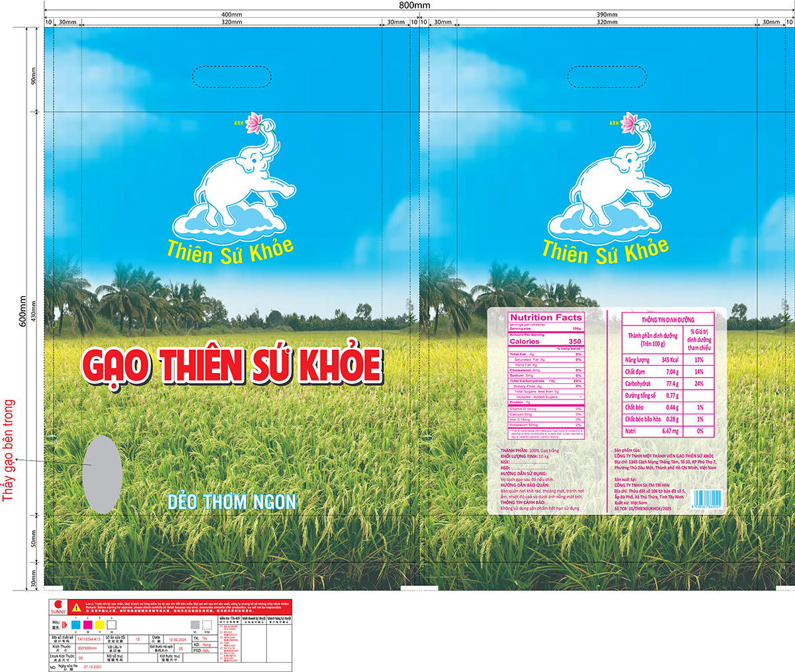The image size is (795, 672).
Task: Select the cyan C ink swatch
Action: [x=76, y=624]
